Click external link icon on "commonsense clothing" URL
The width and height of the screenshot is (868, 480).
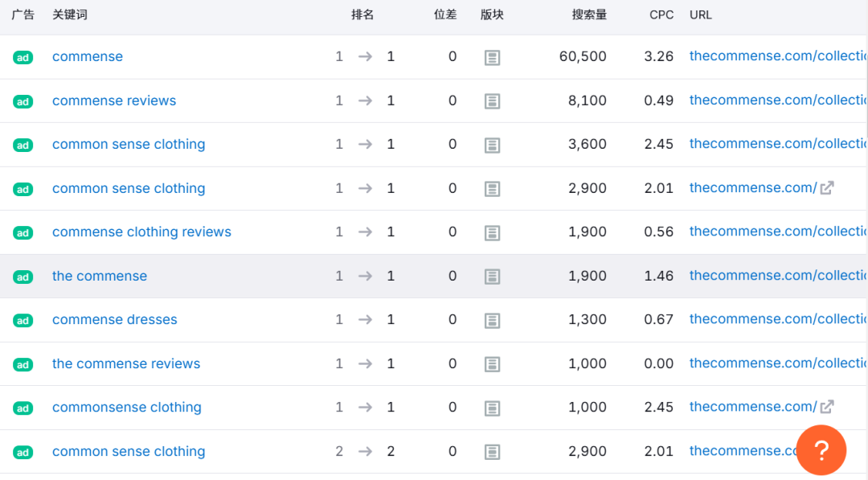pyautogui.click(x=827, y=407)
